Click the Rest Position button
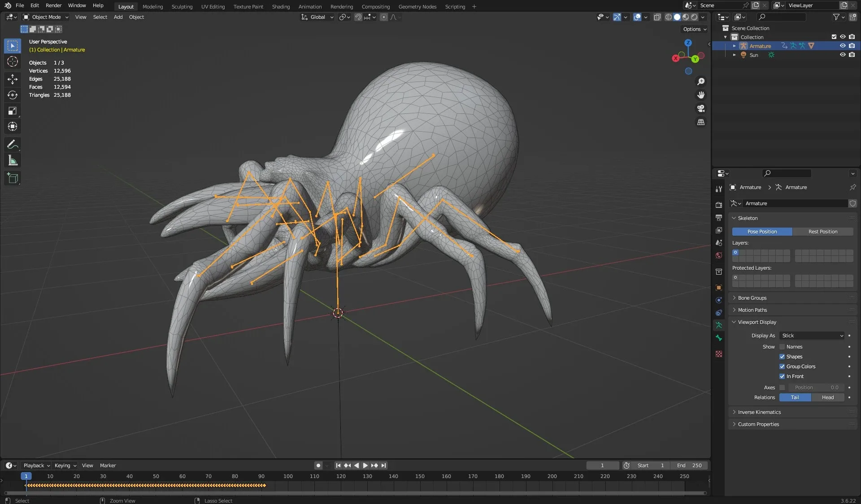 pyautogui.click(x=822, y=232)
